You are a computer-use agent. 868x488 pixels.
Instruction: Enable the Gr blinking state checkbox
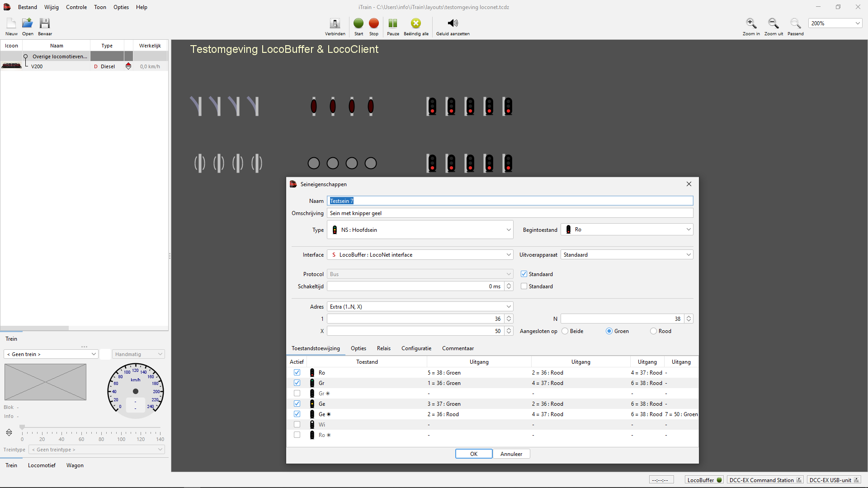(297, 394)
